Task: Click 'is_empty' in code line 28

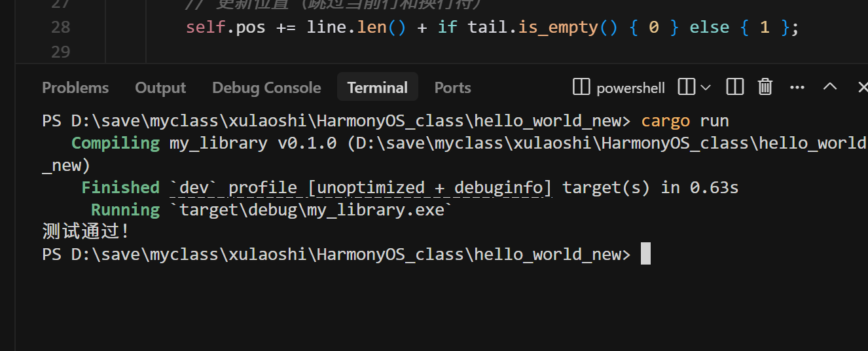Action: pyautogui.click(x=558, y=28)
